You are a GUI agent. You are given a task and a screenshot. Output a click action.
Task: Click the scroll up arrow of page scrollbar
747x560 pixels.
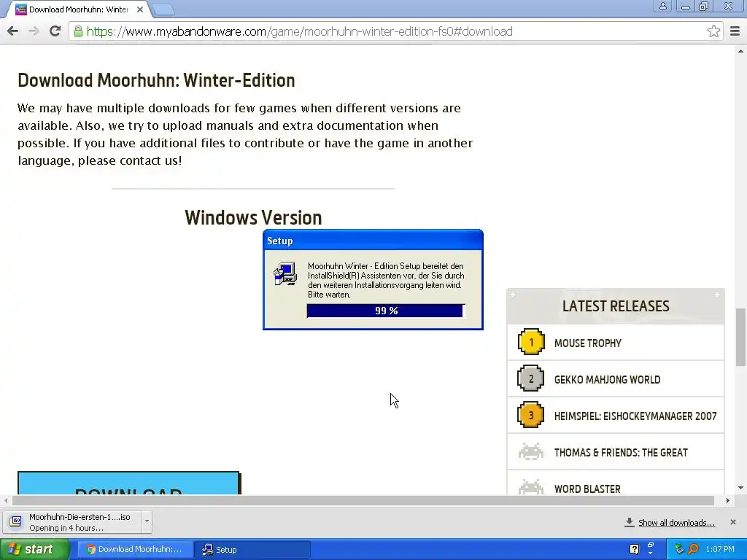740,50
